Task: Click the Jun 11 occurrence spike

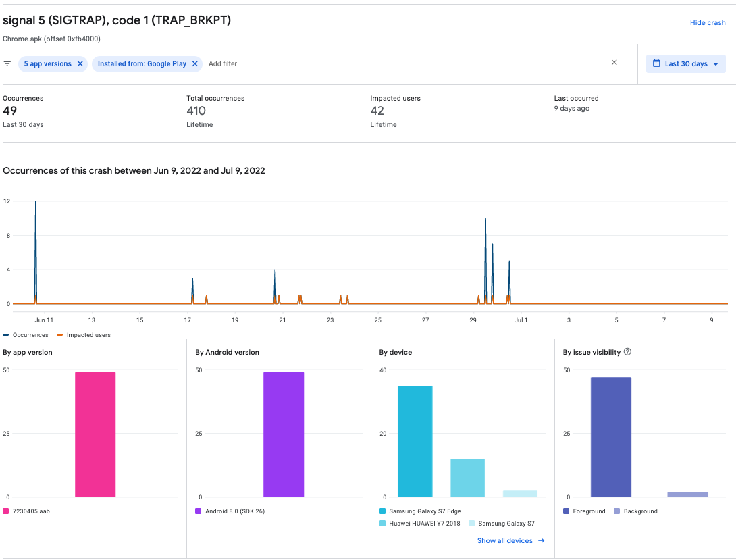Action: (x=36, y=251)
